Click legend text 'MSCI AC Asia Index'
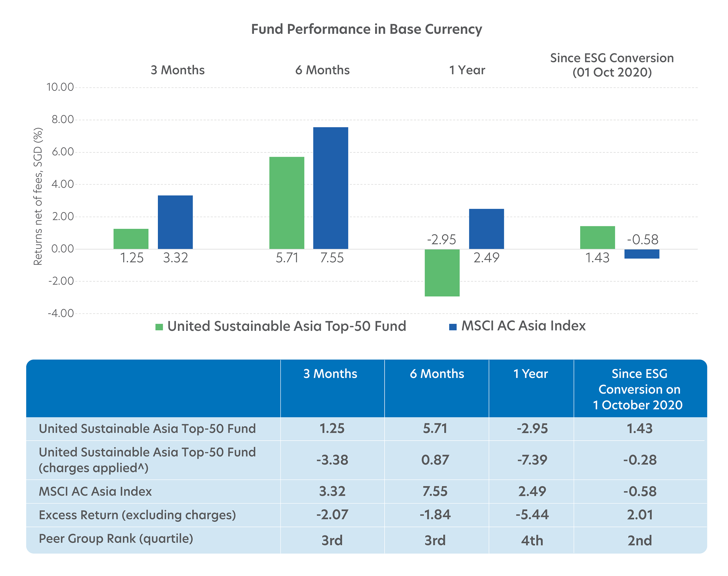728x576 pixels. pyautogui.click(x=524, y=326)
